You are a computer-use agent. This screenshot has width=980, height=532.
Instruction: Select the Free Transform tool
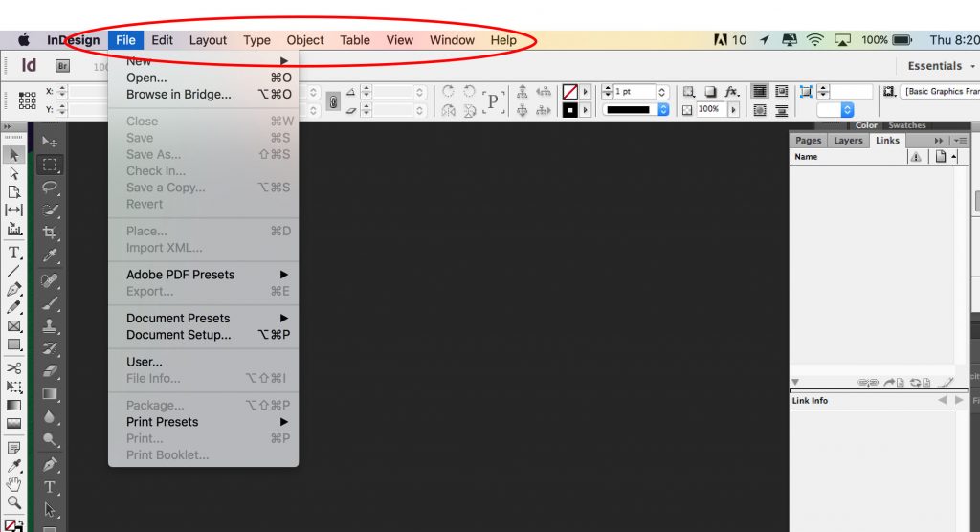click(x=13, y=387)
